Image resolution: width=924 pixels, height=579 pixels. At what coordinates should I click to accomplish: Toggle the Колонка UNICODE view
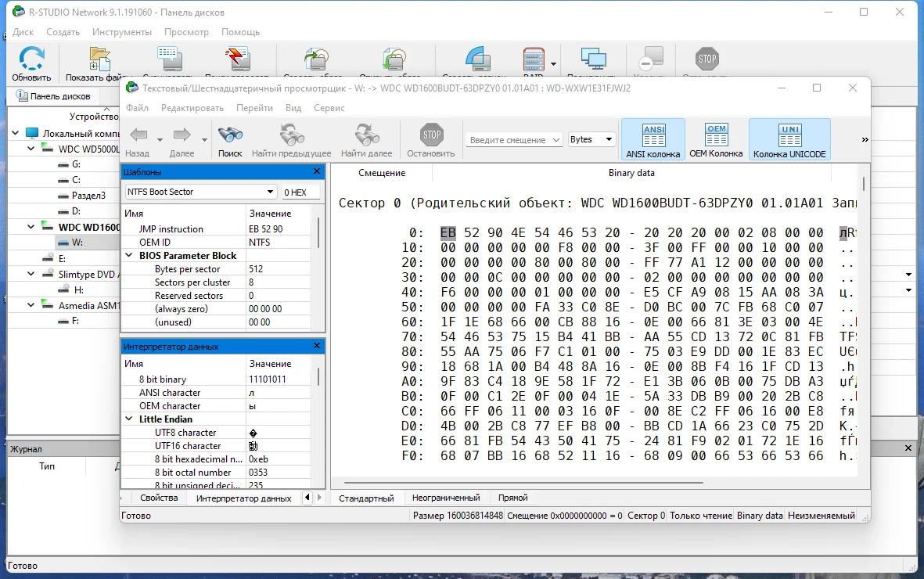(x=789, y=140)
